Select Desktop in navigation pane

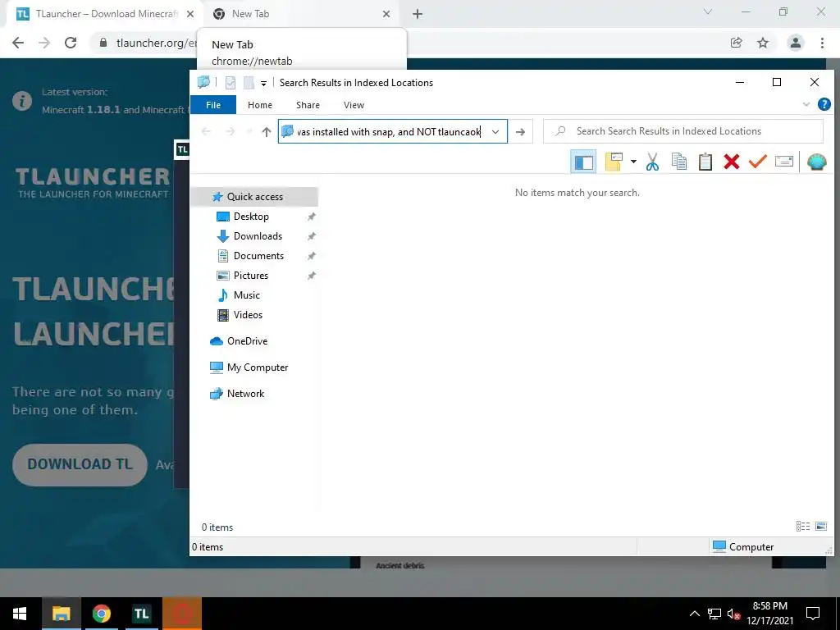point(251,217)
